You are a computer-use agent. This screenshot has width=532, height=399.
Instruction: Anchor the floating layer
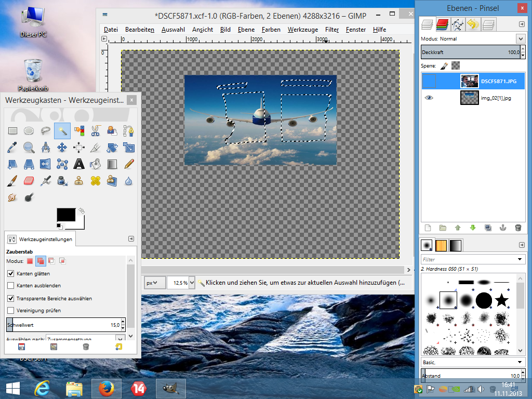click(x=502, y=228)
